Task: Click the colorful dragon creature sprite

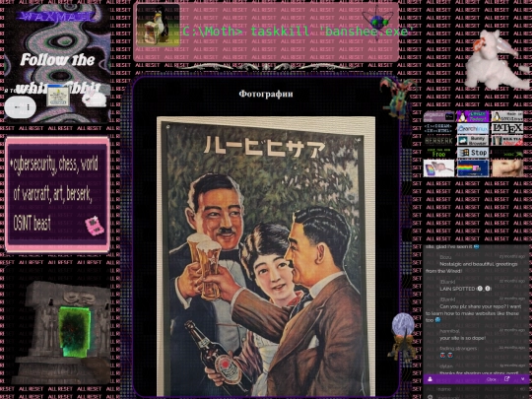Action: (397, 98)
